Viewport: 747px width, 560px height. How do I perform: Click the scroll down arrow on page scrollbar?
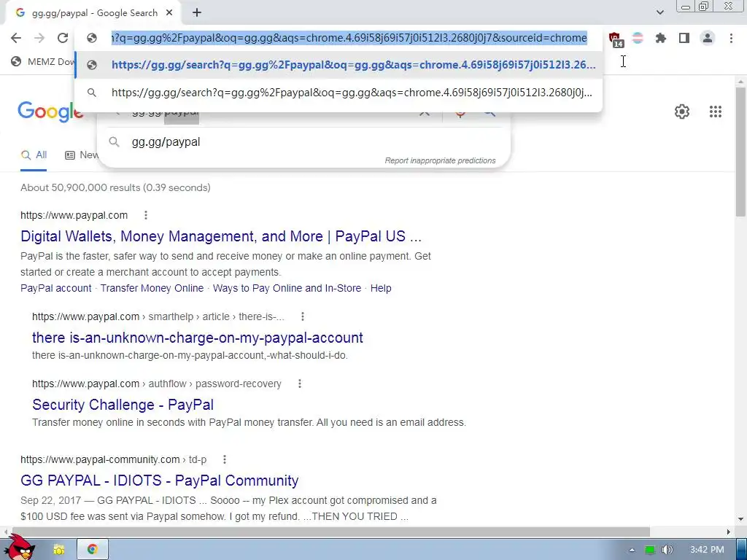[741, 519]
